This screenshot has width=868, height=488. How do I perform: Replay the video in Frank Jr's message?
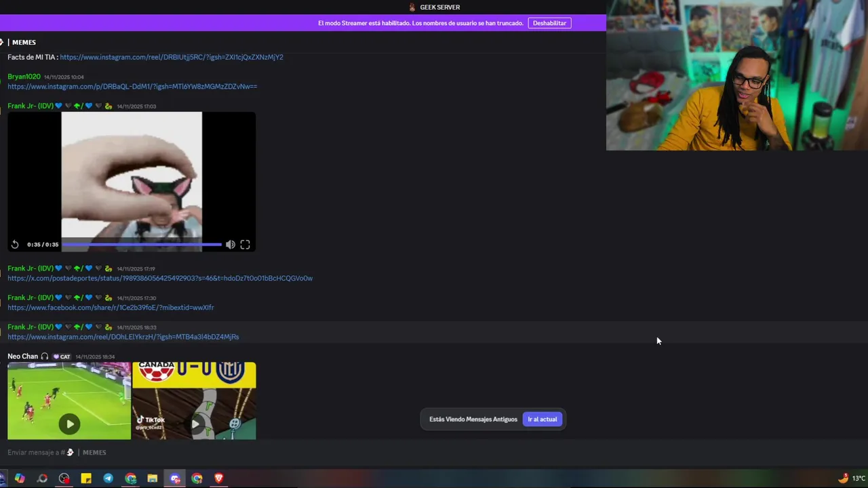(15, 245)
